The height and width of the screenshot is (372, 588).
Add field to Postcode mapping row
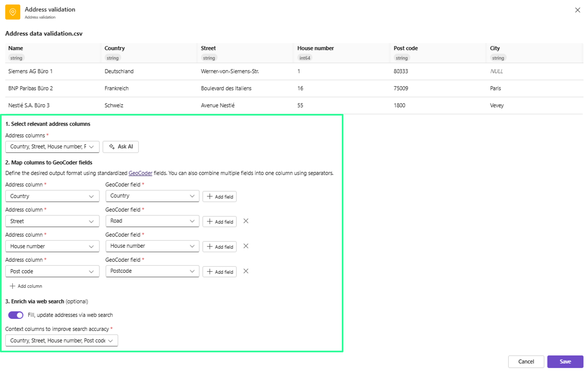pos(219,272)
